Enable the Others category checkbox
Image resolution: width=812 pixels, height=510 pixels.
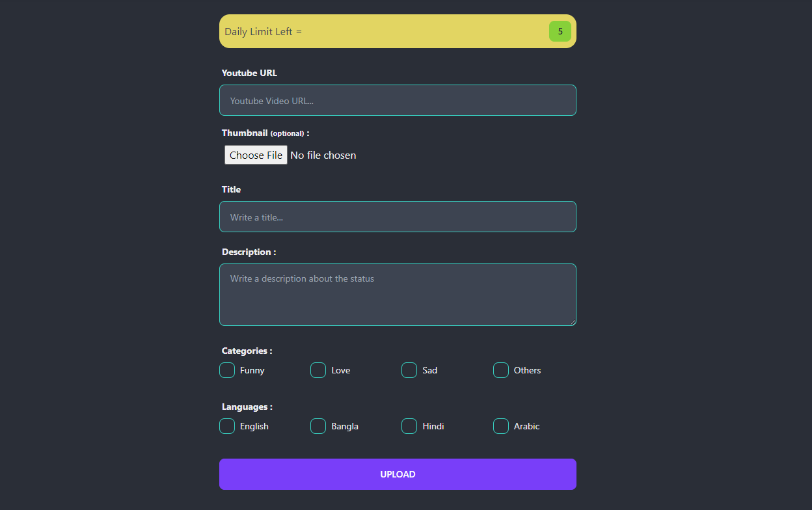pyautogui.click(x=501, y=370)
